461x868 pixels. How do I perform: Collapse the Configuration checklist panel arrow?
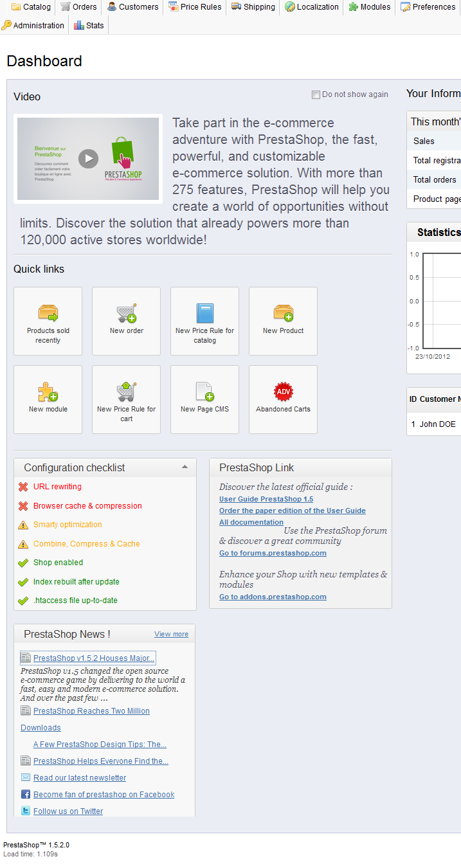coord(185,467)
